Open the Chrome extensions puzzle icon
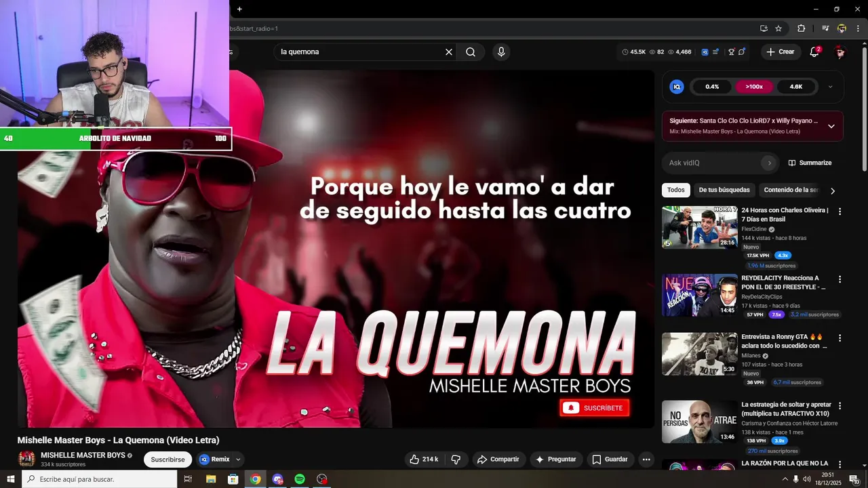868x488 pixels. point(802,28)
